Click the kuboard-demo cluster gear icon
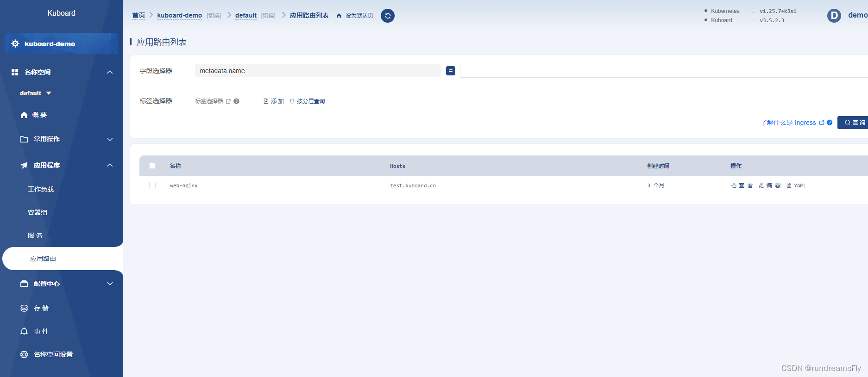 [x=15, y=43]
